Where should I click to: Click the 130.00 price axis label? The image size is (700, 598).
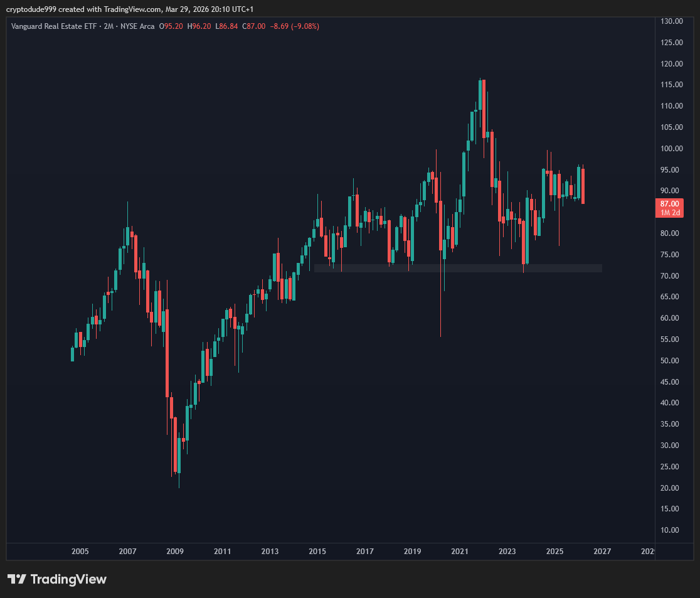[671, 21]
